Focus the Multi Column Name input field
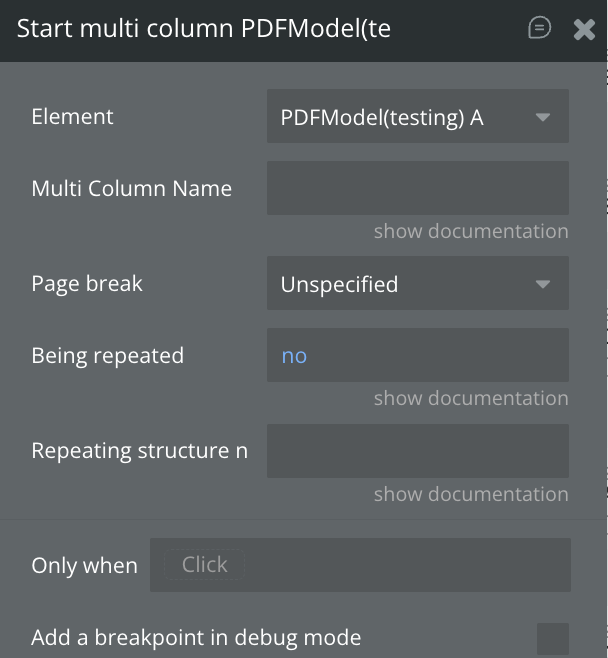This screenshot has height=658, width=608. (x=417, y=188)
